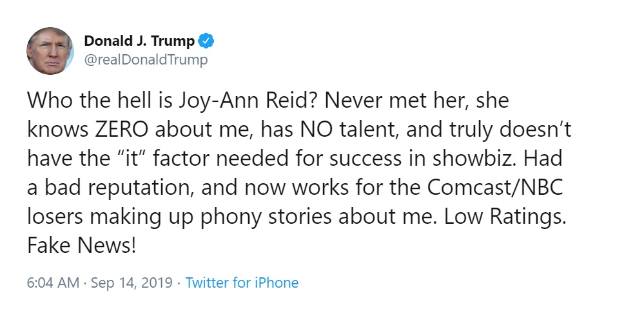Click the Sep 14, 2019 date
Viewport: 644px width, 327px height.
point(132,283)
